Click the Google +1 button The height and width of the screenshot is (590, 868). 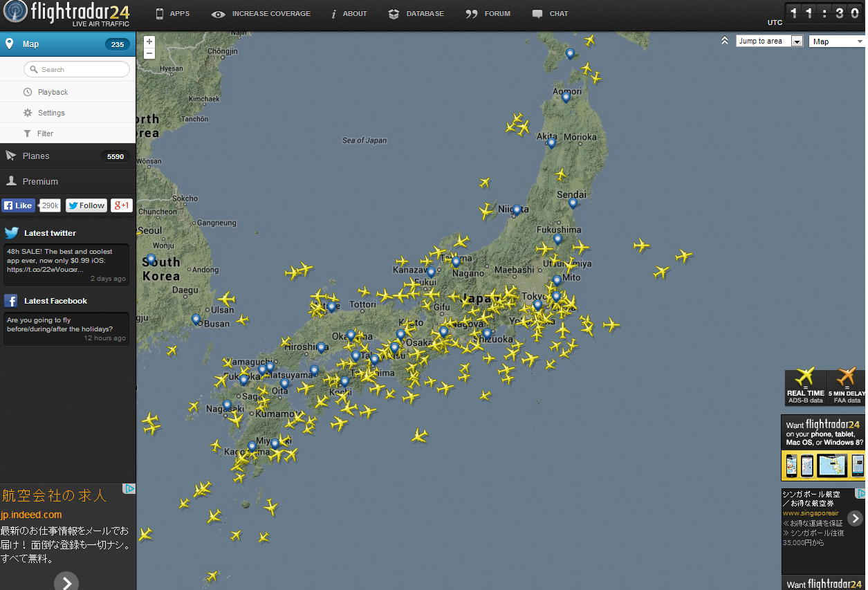(x=121, y=205)
